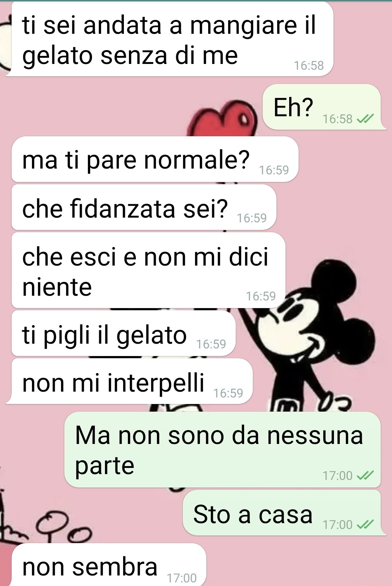Screen dimensions: 392x586
Task: Select the 'Sto a casa' message bubble
Action: [284, 513]
